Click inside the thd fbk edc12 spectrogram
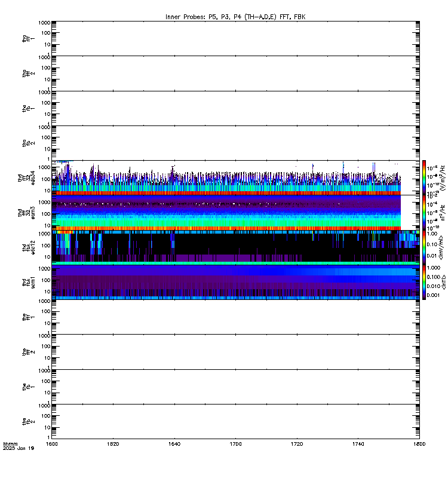Image resolution: width=448 pixels, height=478 pixels. (235, 247)
